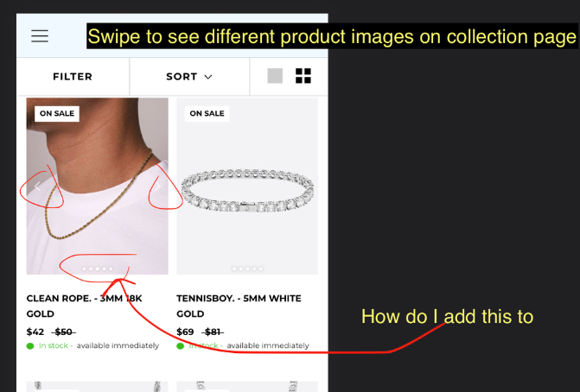Viewport: 580px width, 392px height.
Task: Switch to single-column list view
Action: [275, 76]
